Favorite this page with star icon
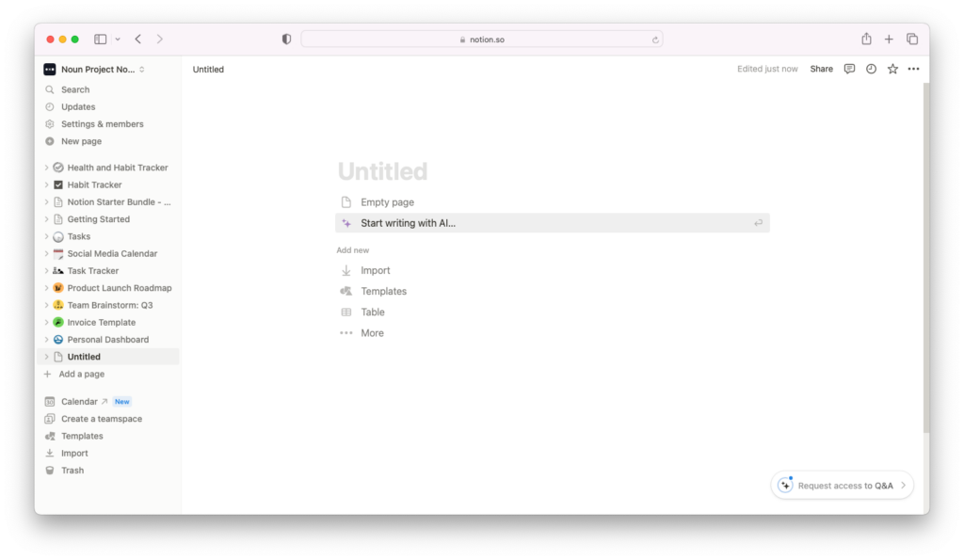The width and height of the screenshot is (964, 560). coord(892,69)
